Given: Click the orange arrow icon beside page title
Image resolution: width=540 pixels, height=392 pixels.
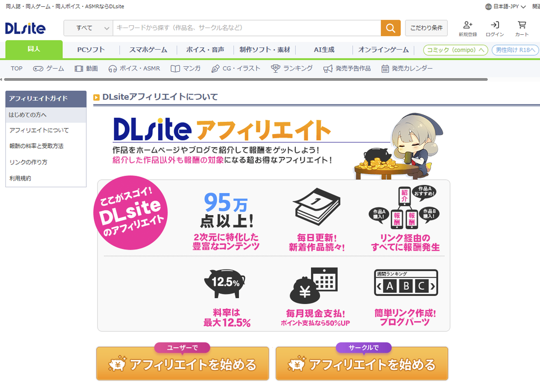Looking at the screenshot, I should [97, 98].
